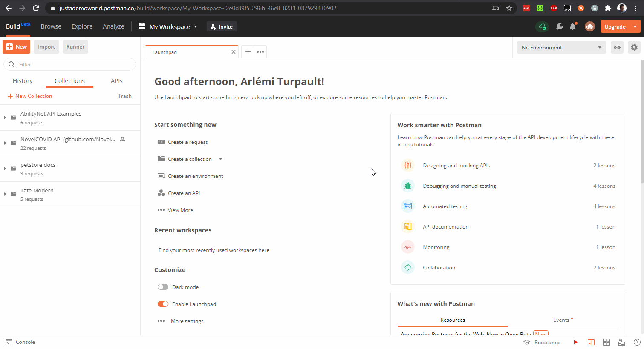
Task: Open the Console panel
Action: pos(20,342)
